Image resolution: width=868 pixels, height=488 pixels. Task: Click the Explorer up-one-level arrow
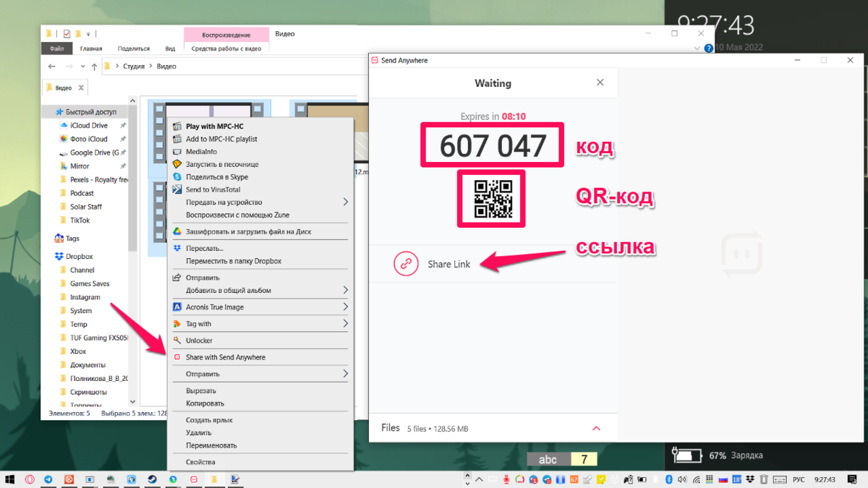pyautogui.click(x=94, y=67)
